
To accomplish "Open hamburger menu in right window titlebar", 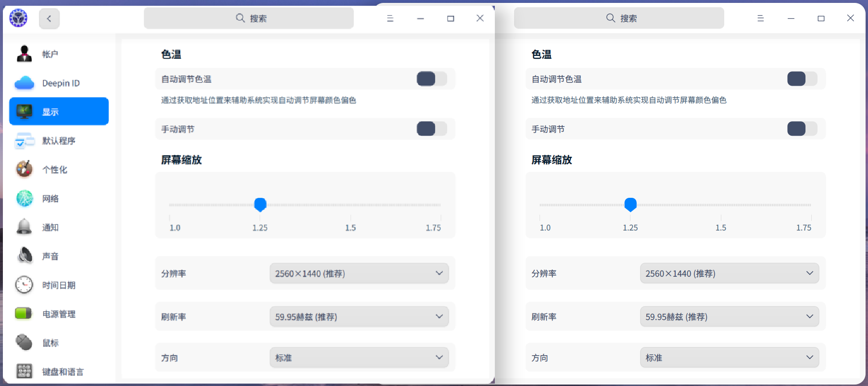I will tap(761, 18).
